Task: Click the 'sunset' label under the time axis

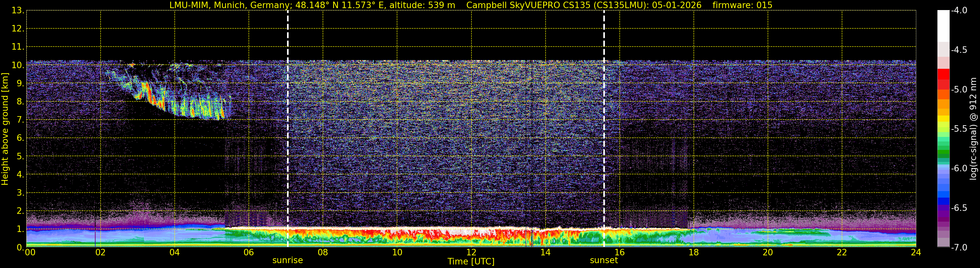Action: click(604, 261)
